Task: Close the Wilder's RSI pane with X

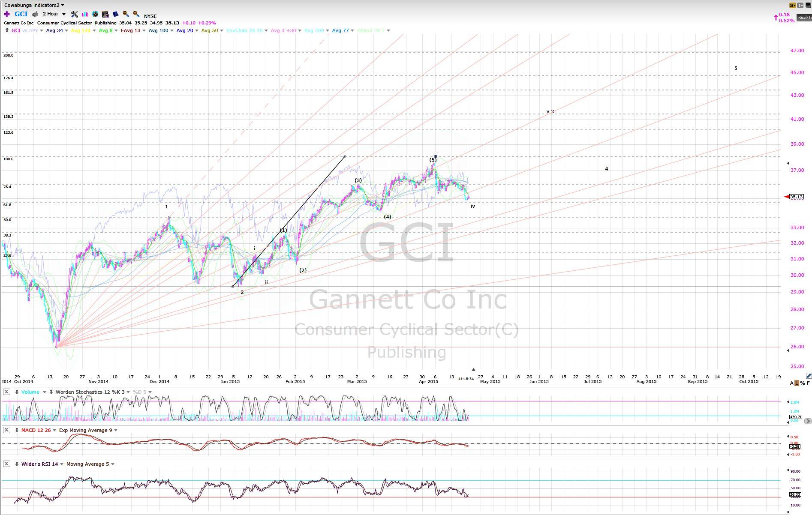Action: 6,464
